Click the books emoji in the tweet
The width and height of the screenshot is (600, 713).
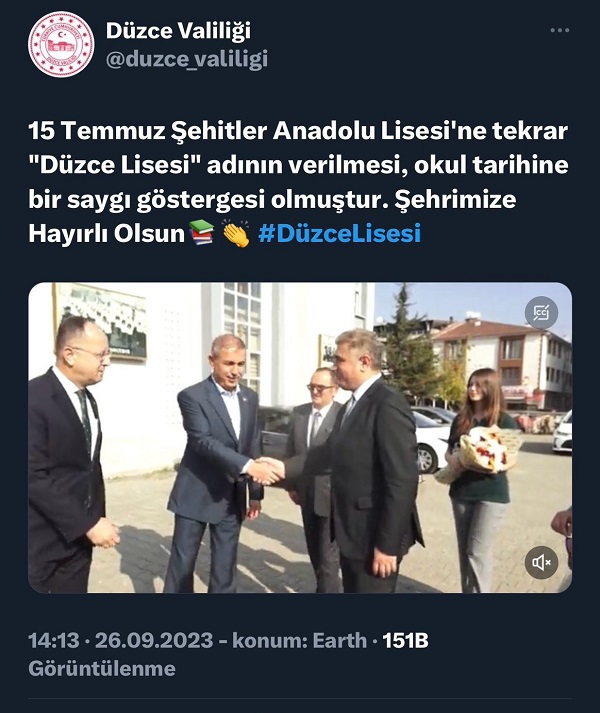click(201, 233)
